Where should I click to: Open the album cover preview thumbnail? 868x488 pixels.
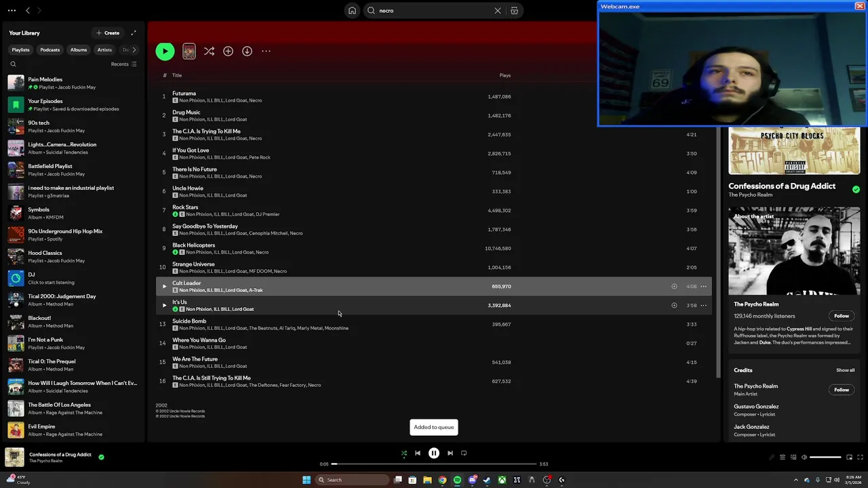(189, 51)
